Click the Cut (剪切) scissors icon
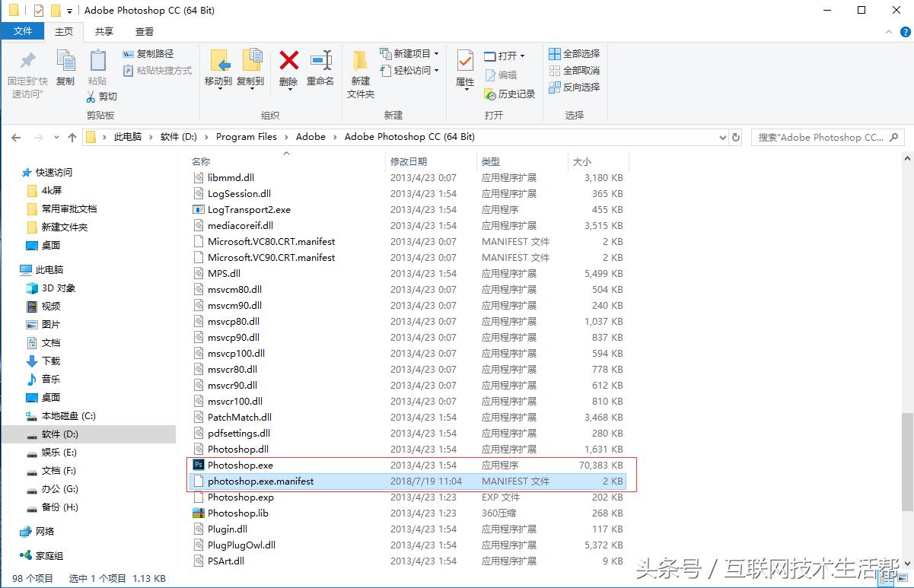The width and height of the screenshot is (914, 588). coord(91,97)
